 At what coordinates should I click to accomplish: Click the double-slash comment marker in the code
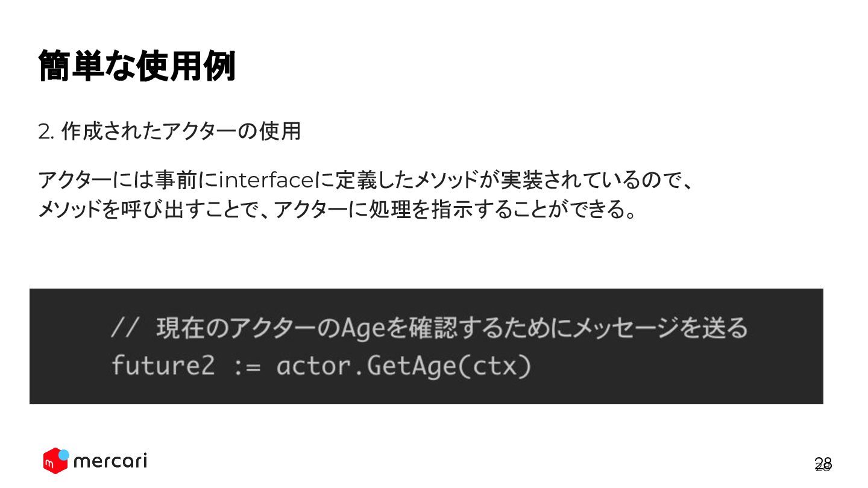point(125,329)
